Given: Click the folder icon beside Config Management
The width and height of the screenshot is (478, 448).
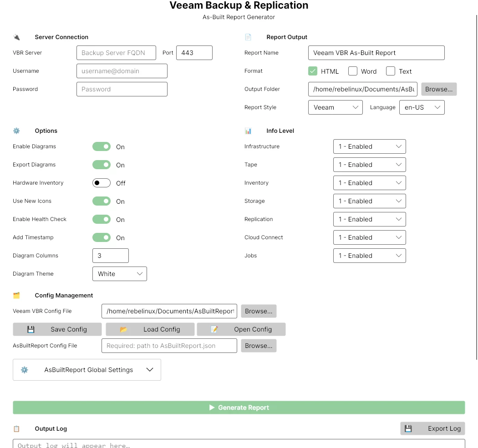Looking at the screenshot, I should (x=16, y=296).
